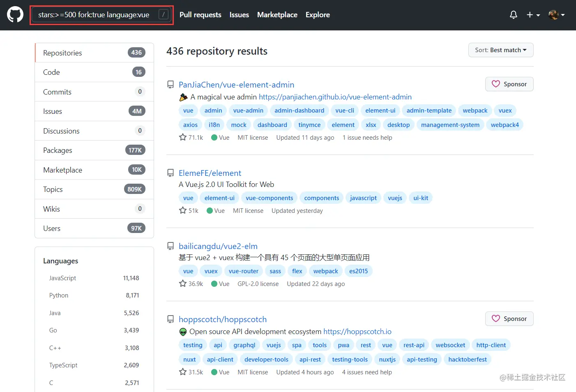Filter results by TypeScript language

coord(94,365)
